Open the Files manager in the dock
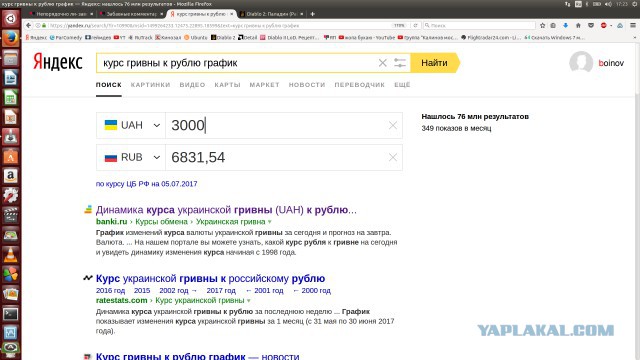640x360 pixels. click(x=10, y=58)
